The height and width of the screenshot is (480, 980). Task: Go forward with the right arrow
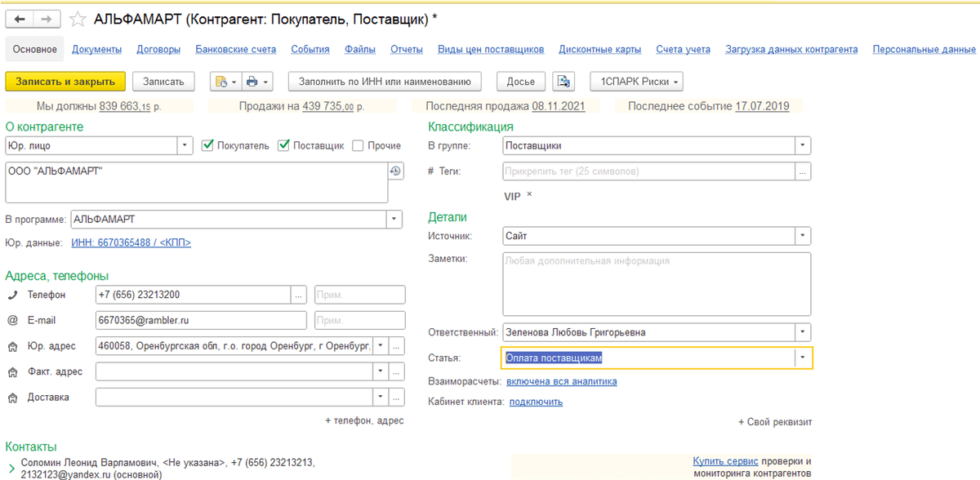(46, 18)
